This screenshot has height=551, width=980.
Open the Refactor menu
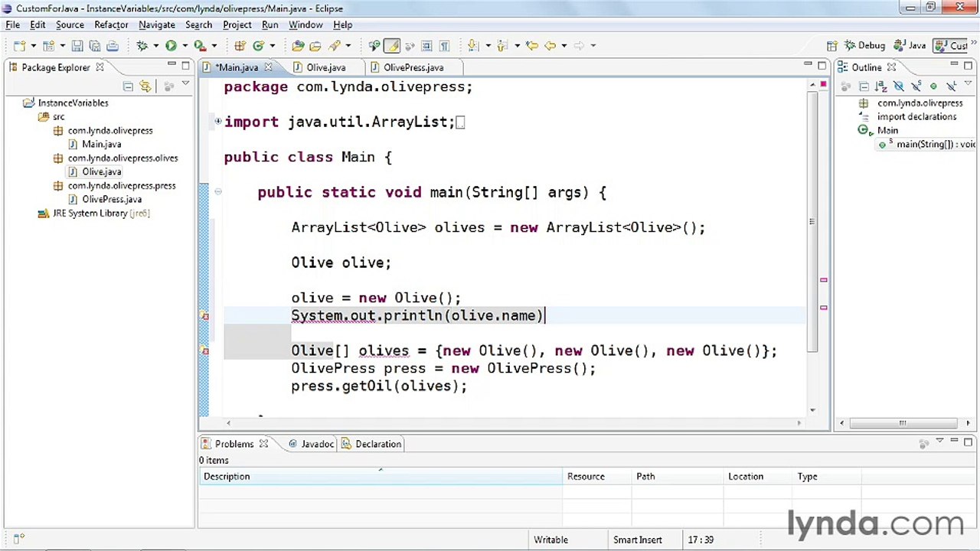(111, 24)
